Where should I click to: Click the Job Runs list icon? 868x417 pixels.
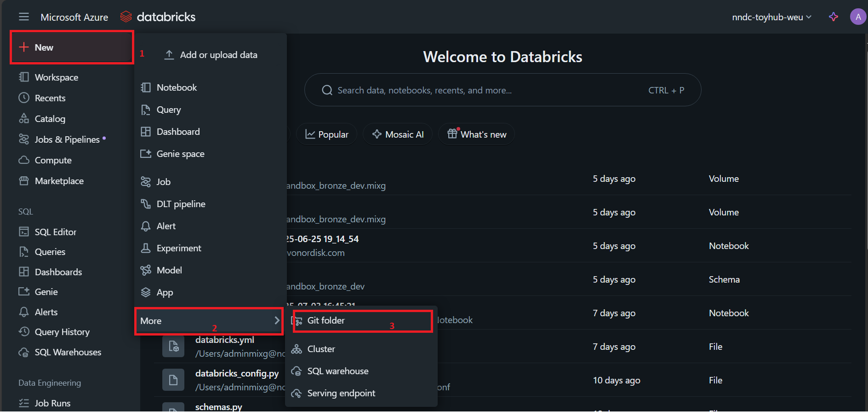[x=24, y=403]
